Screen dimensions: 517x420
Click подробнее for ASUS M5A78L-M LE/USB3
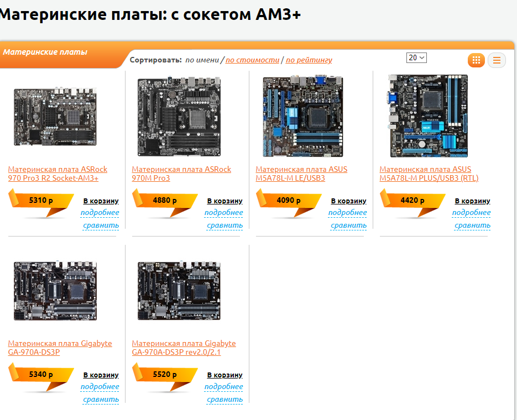point(348,213)
